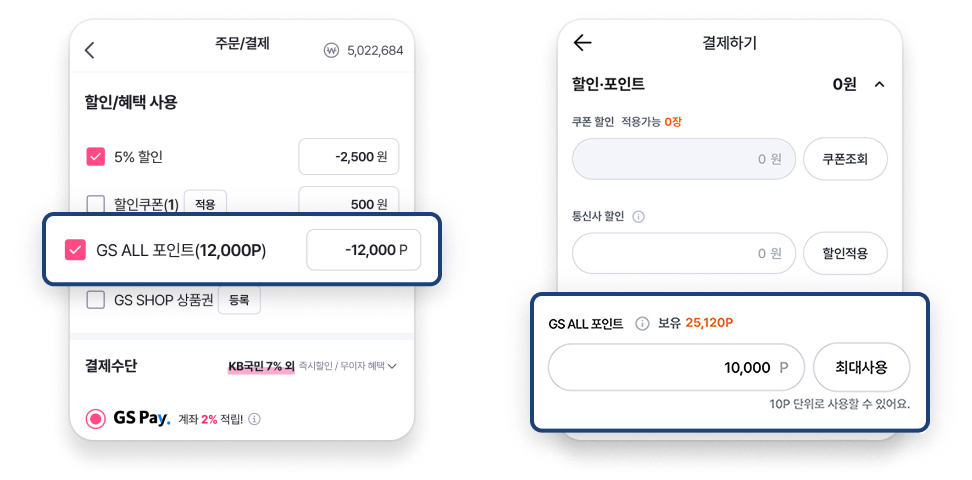Screen dimensions: 972x480
Task: Click the 10,000 P points input field
Action: pyautogui.click(x=676, y=367)
